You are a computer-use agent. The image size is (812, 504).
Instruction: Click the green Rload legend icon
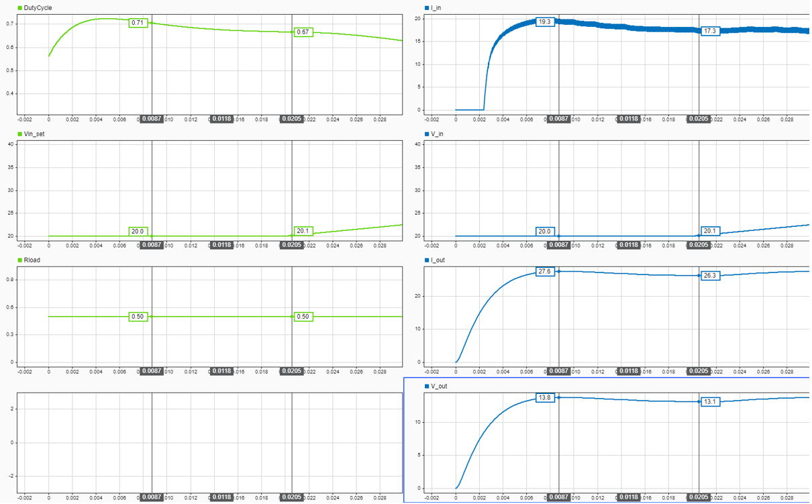[x=20, y=260]
